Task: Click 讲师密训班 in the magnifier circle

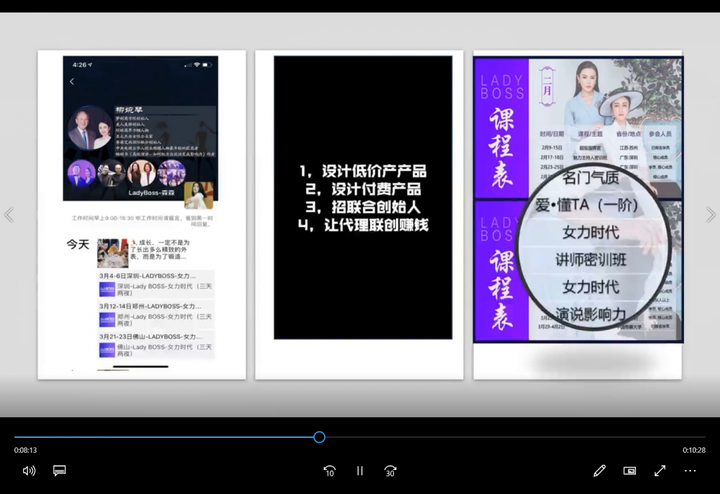Action: point(591,260)
